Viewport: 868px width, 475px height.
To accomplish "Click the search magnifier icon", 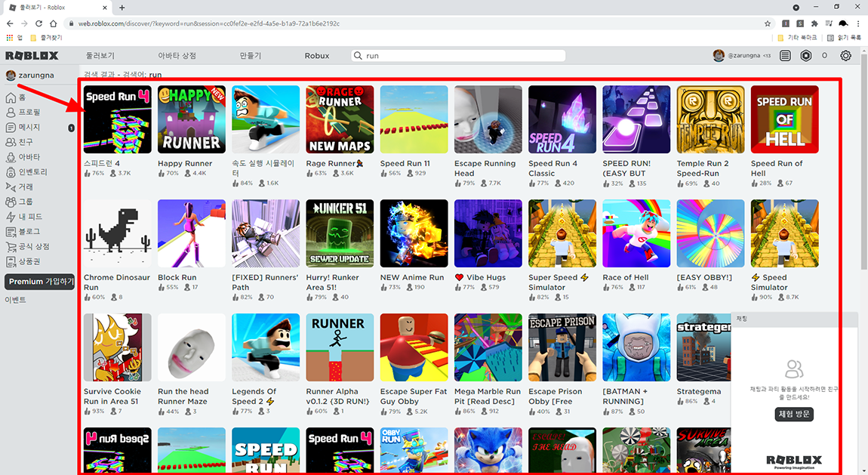I will pos(359,55).
